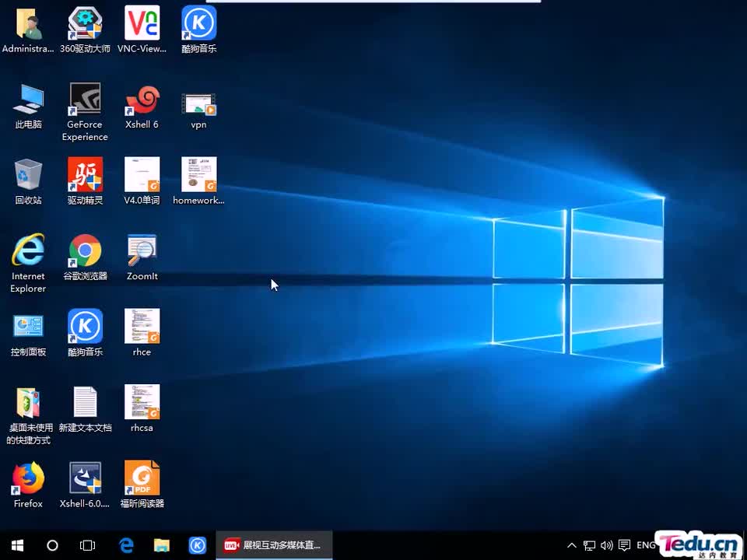747x560 pixels.
Task: Open Task View from the taskbar
Action: click(x=87, y=545)
